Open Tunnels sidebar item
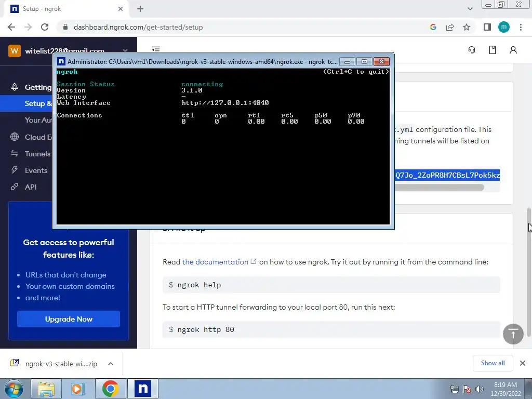 [37, 154]
